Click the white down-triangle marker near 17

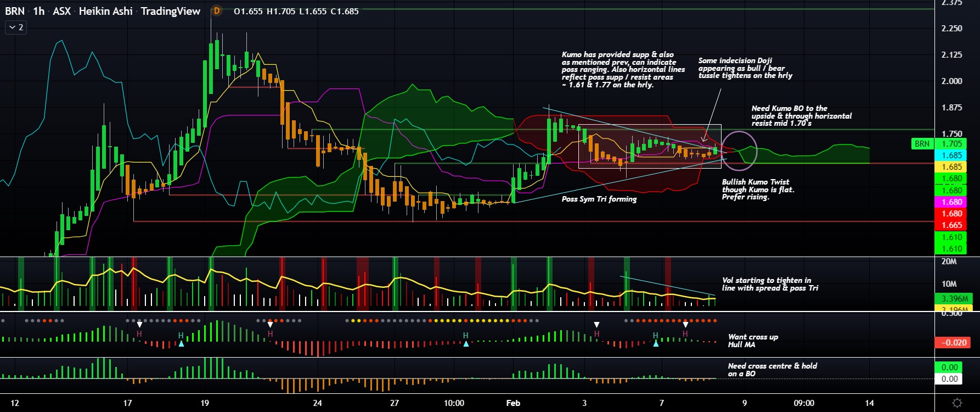click(x=139, y=325)
